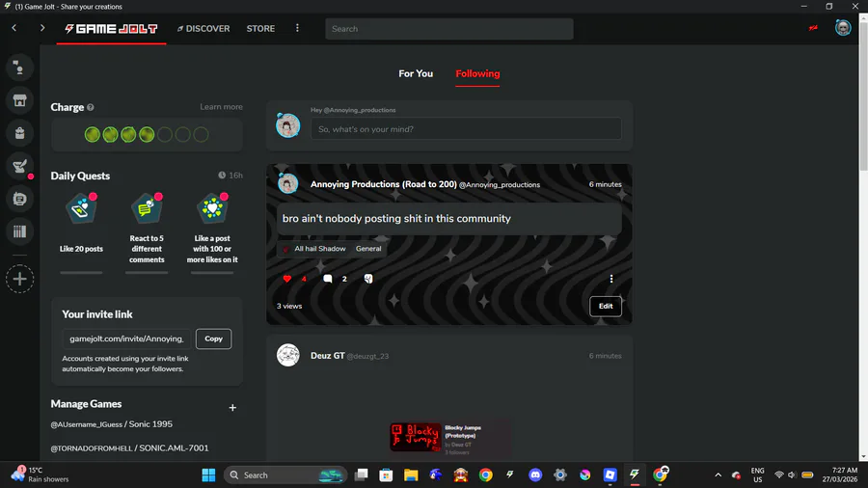Follow the Learn more link
The image size is (868, 488).
221,107
